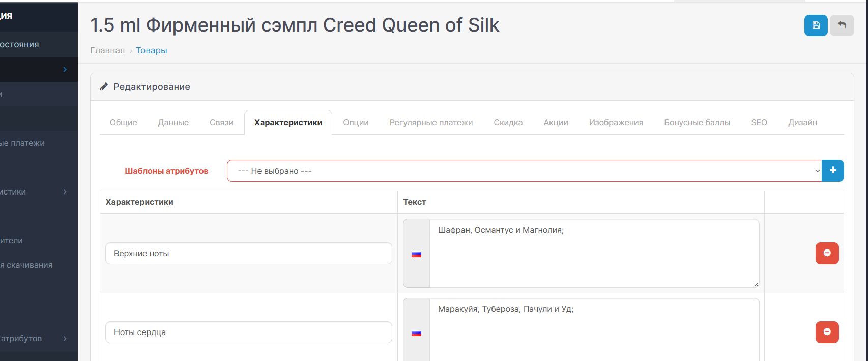Open sidebar item ending in я скачивания
This screenshot has width=868, height=361.
pos(39,265)
